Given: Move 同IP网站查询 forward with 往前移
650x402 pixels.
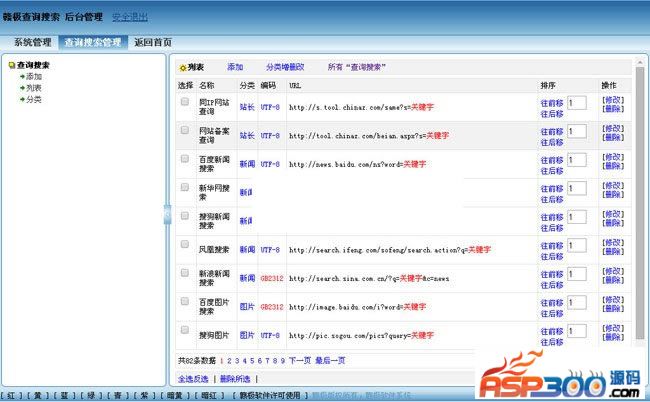Looking at the screenshot, I should coord(552,103).
